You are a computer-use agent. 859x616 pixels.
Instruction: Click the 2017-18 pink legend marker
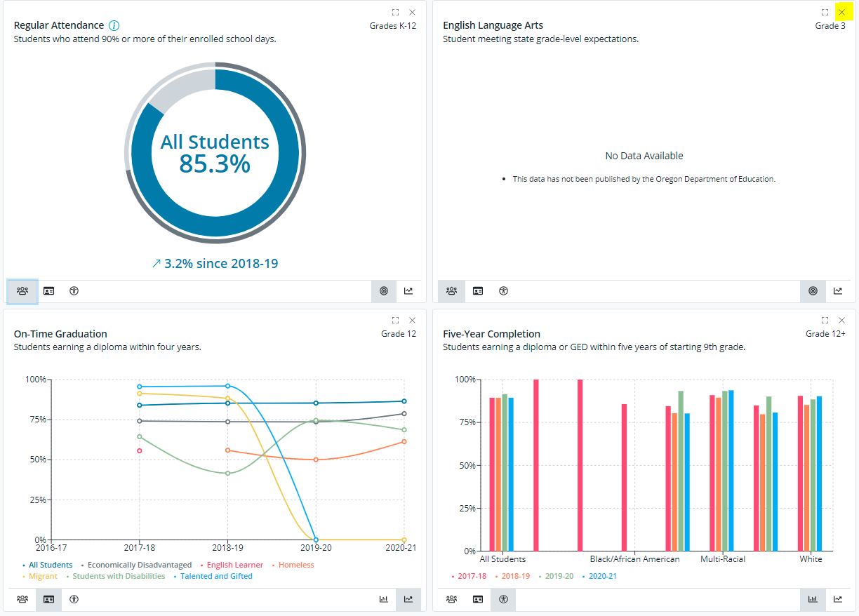[x=453, y=576]
